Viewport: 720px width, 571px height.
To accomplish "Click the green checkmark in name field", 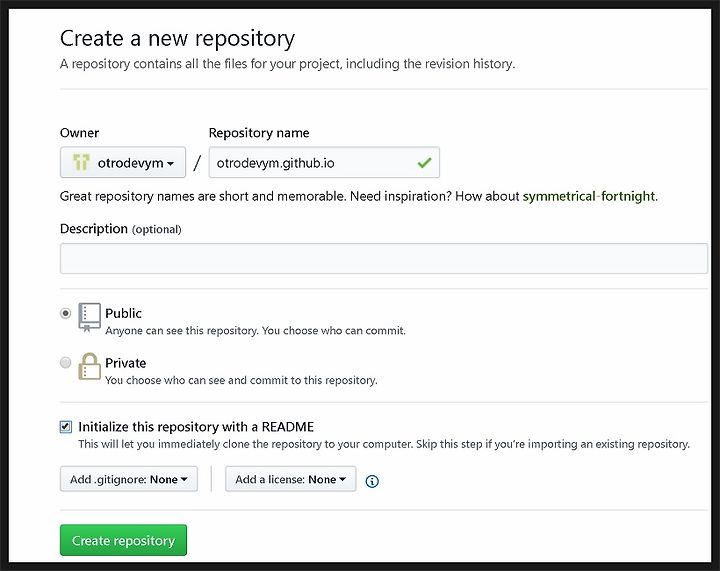I will [424, 162].
